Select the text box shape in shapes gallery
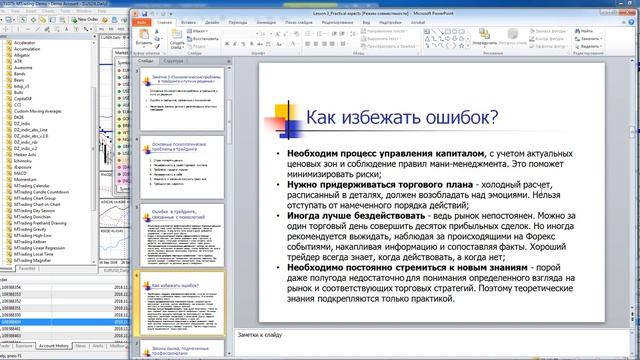The width and height of the screenshot is (640, 360). [427, 31]
